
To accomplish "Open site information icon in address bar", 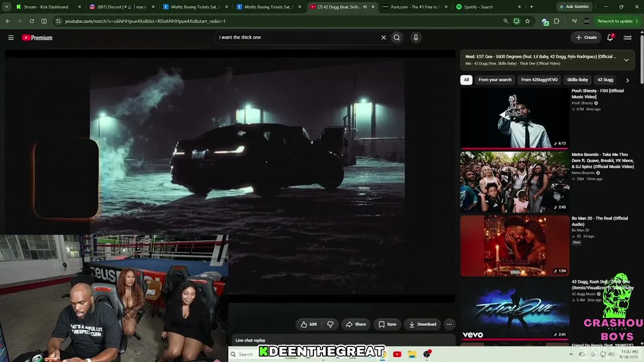I will (x=58, y=21).
